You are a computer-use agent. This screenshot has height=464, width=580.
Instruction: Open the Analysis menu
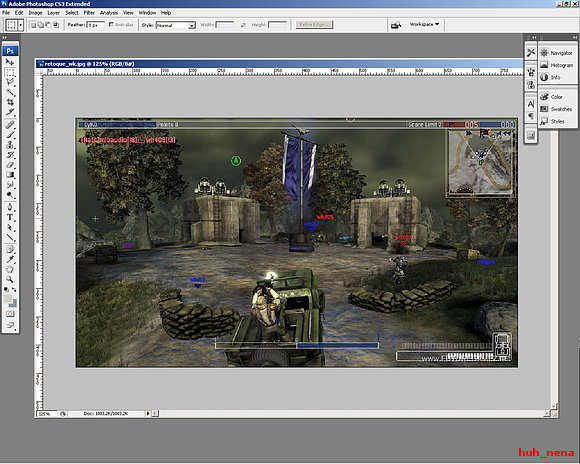pos(109,13)
